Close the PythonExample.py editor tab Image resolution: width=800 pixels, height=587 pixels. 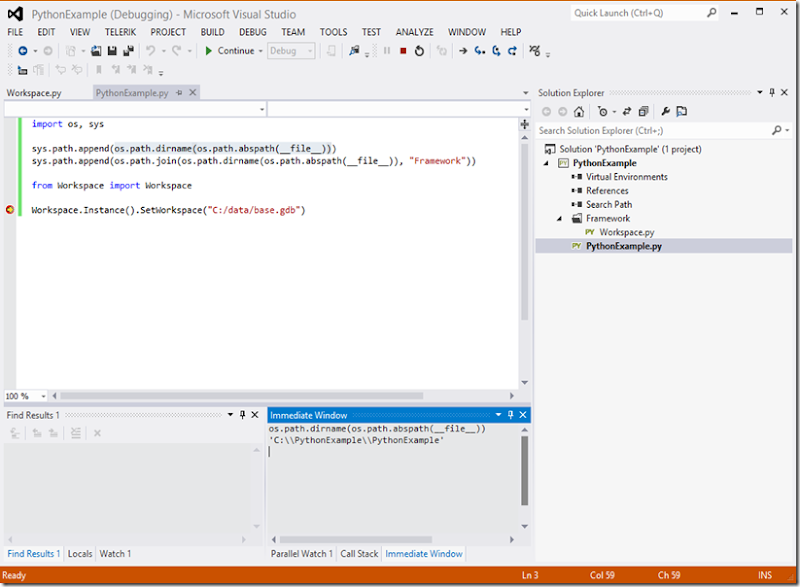pyautogui.click(x=192, y=92)
